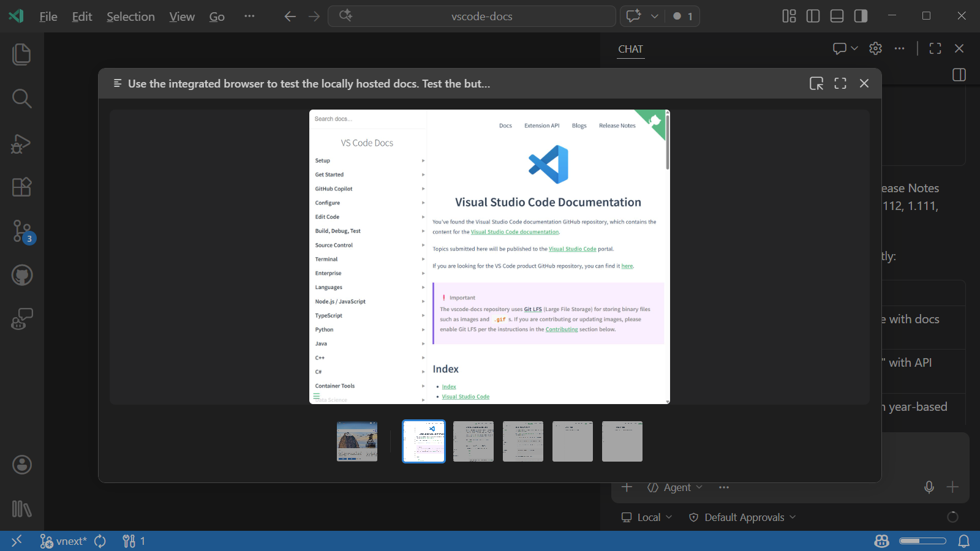Open the Default Approvals dropdown
This screenshot has height=551, width=980.
click(x=742, y=517)
